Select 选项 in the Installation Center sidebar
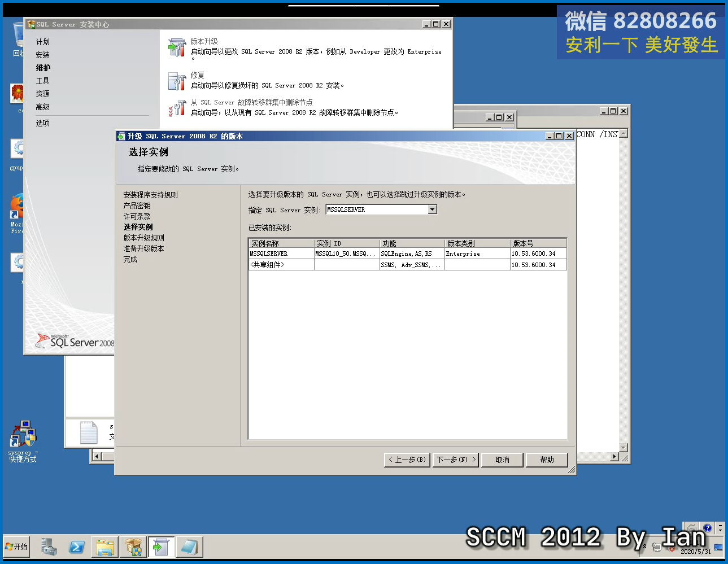The image size is (728, 564). 43,123
